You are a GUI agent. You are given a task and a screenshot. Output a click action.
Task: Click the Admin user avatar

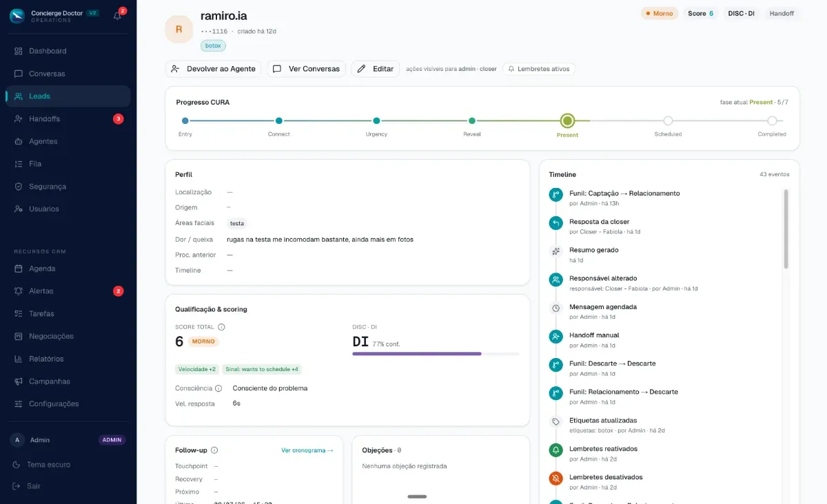(17, 440)
